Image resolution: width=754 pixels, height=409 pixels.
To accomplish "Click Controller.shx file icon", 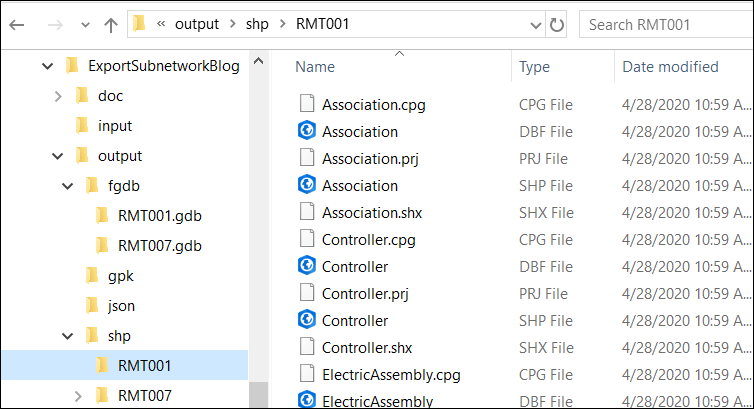I will pyautogui.click(x=307, y=346).
